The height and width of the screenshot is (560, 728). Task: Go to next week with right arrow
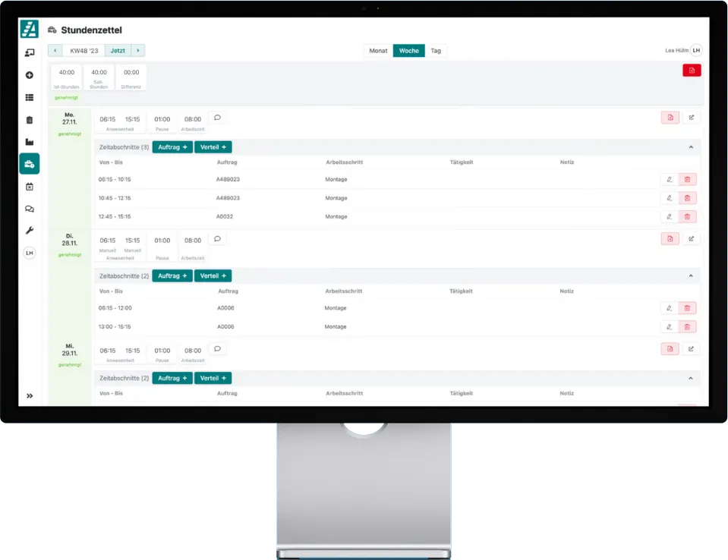[137, 51]
